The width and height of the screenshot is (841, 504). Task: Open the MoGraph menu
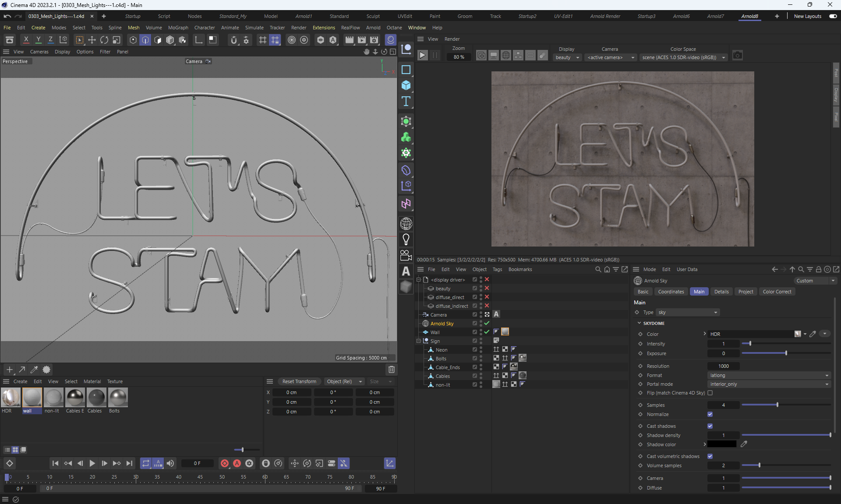(x=178, y=28)
